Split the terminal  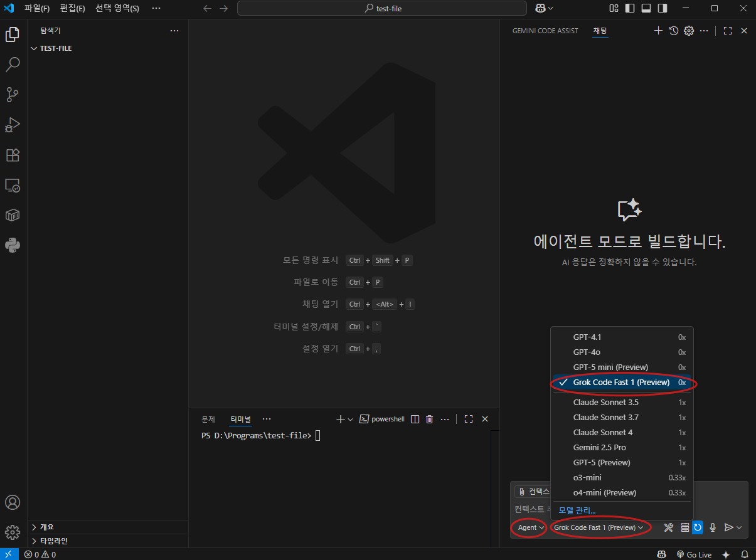click(x=415, y=419)
